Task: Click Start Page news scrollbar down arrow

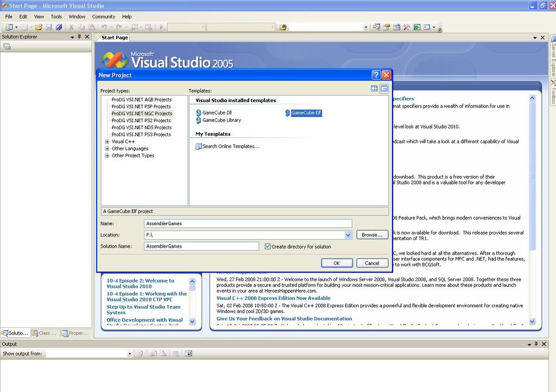Action: pyautogui.click(x=532, y=322)
